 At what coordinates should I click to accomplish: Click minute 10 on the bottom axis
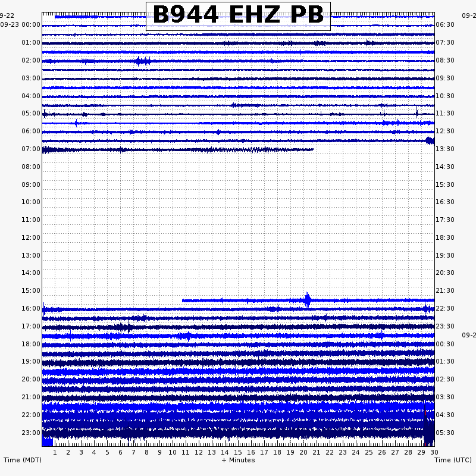(x=173, y=452)
